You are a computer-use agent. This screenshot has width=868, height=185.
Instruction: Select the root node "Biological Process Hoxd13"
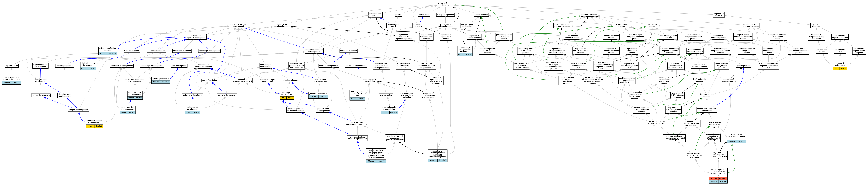click(445, 4)
